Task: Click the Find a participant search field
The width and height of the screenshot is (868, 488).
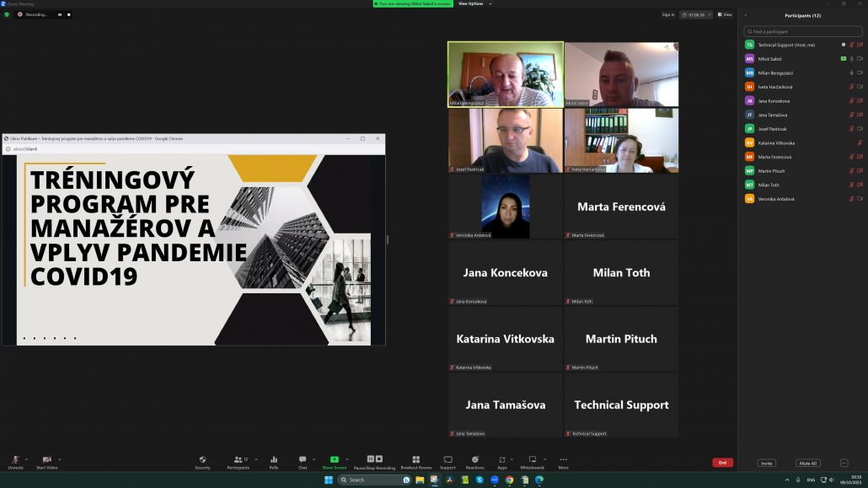Action: tap(802, 31)
